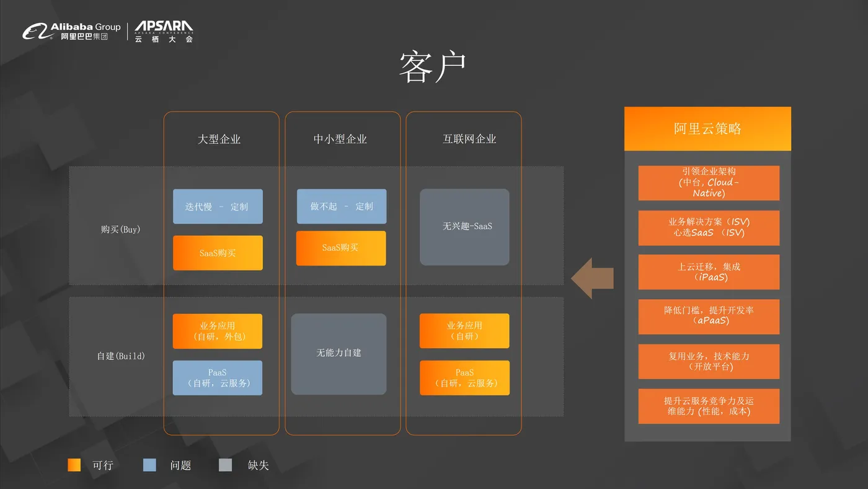This screenshot has height=489, width=868.
Task: Click SaaS购买 box under 中小型企业
Action: click(341, 248)
